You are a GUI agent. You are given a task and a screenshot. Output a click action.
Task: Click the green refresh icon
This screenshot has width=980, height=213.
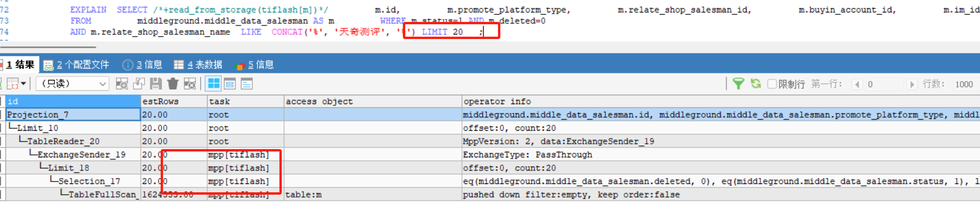[756, 84]
